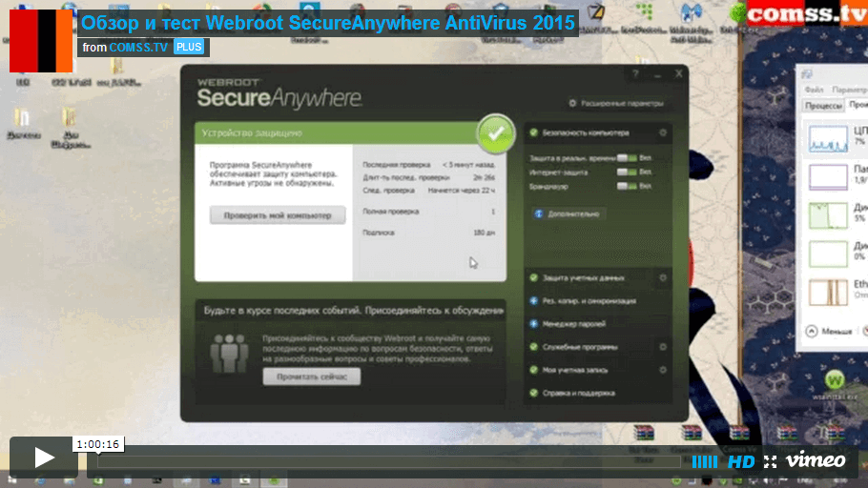The height and width of the screenshot is (488, 868).
Task: Enter fullscreen video mode
Action: [x=770, y=461]
